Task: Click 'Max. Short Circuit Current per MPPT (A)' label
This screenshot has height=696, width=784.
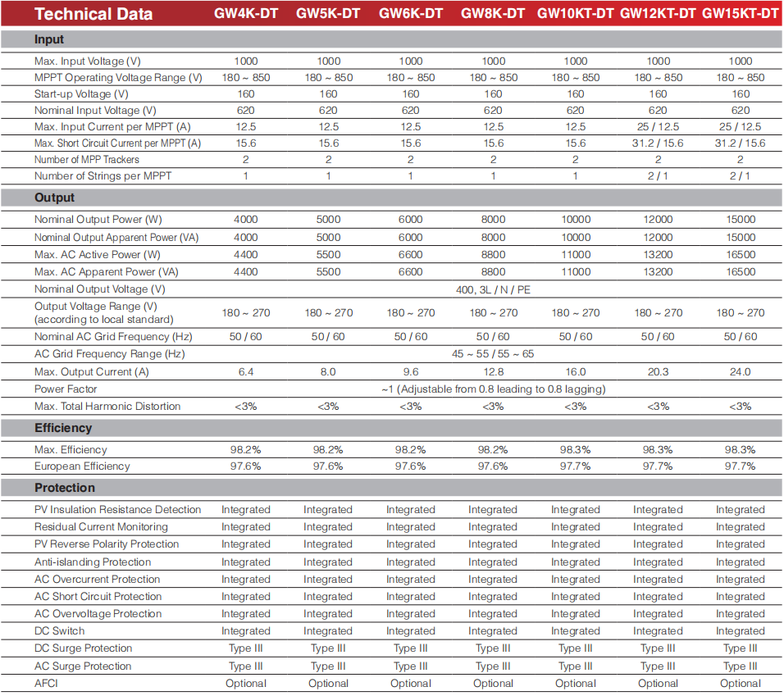Action: coord(117,143)
